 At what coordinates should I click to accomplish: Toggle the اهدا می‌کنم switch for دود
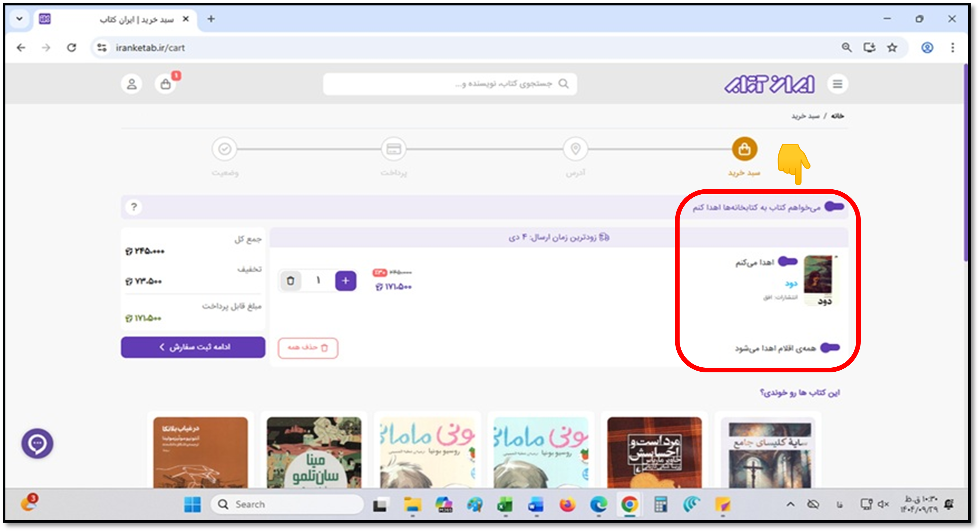(787, 261)
